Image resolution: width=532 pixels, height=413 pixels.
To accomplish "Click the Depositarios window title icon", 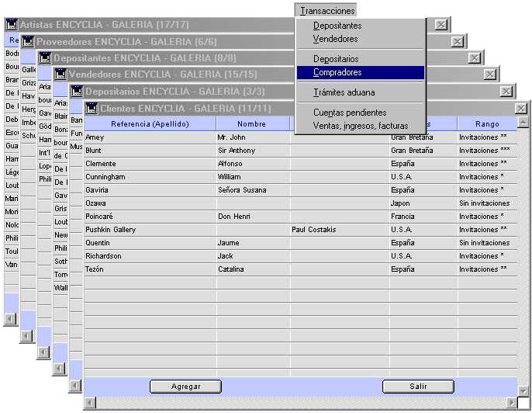I will [77, 91].
